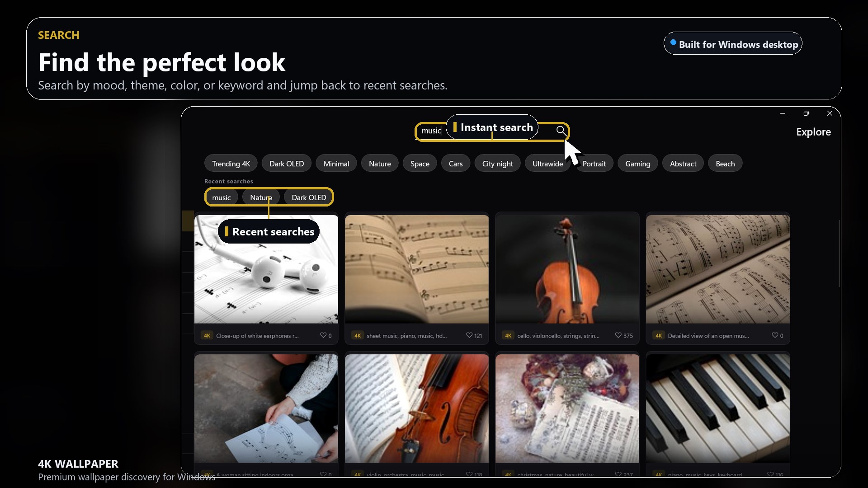Click 4K badge on detailed view card

click(x=659, y=335)
